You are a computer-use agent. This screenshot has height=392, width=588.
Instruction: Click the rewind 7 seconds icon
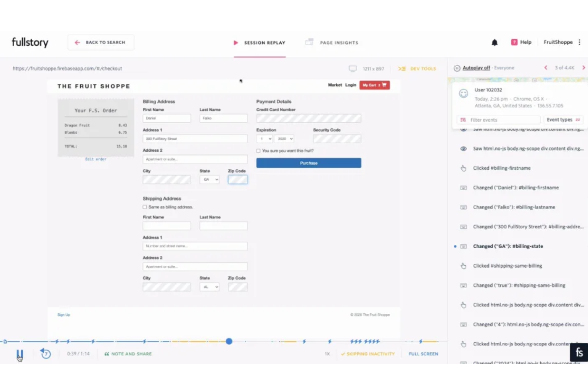tap(45, 353)
